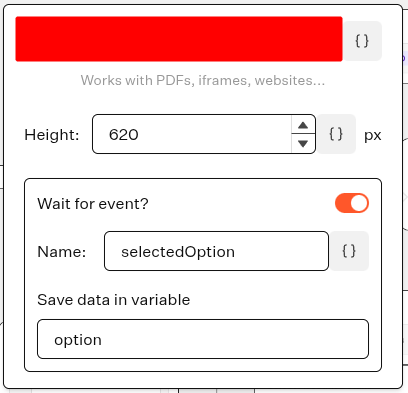This screenshot has height=393, width=408.
Task: Focus the Height number input showing 620
Action: [x=192, y=134]
